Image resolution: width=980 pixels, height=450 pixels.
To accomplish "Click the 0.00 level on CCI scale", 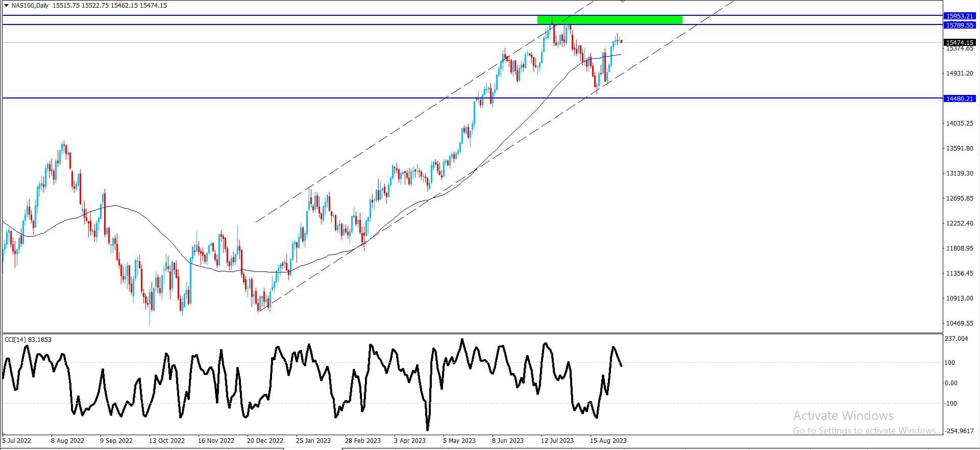I will (x=951, y=383).
